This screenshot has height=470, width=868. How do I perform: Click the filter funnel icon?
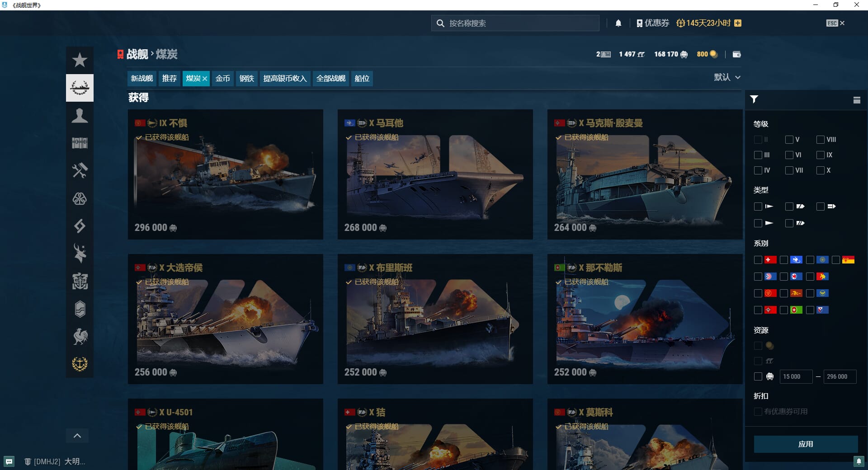click(x=754, y=99)
